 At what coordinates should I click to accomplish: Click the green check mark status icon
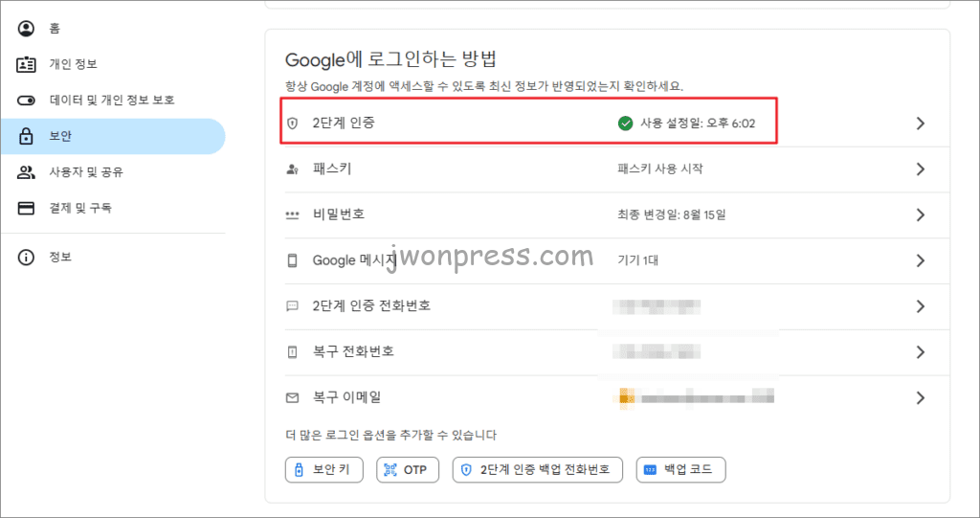pyautogui.click(x=626, y=124)
